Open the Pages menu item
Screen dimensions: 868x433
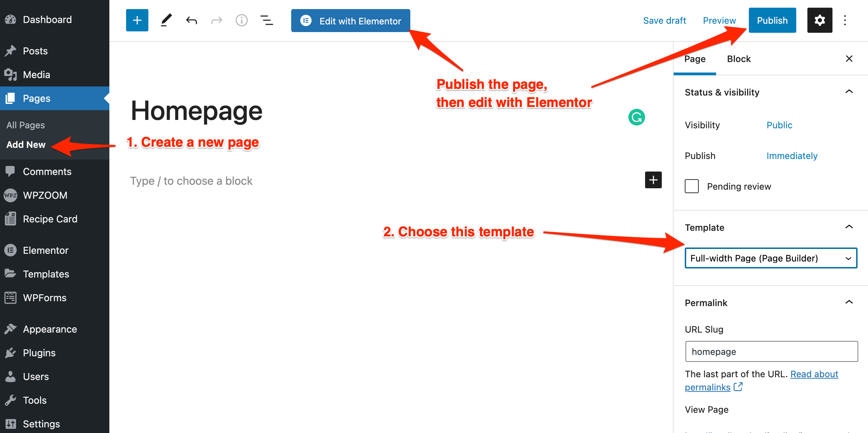tap(55, 98)
